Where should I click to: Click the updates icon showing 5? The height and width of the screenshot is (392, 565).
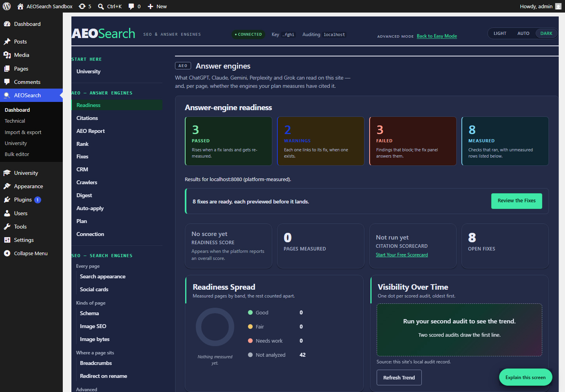coord(82,6)
